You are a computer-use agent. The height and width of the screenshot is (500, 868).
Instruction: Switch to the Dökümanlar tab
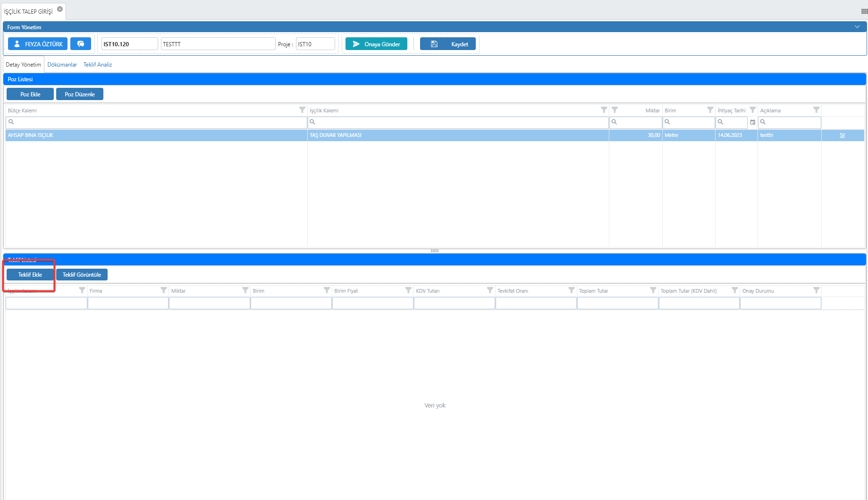(x=62, y=65)
